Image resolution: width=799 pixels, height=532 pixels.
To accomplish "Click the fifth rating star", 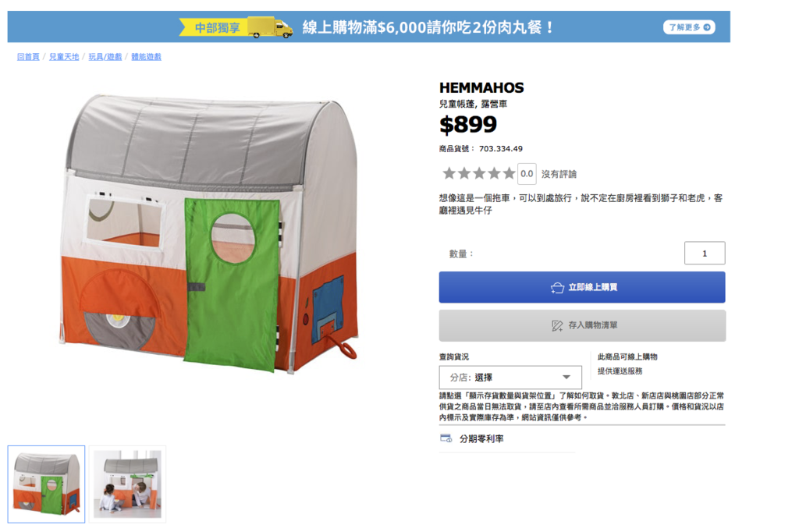I will pyautogui.click(x=509, y=174).
